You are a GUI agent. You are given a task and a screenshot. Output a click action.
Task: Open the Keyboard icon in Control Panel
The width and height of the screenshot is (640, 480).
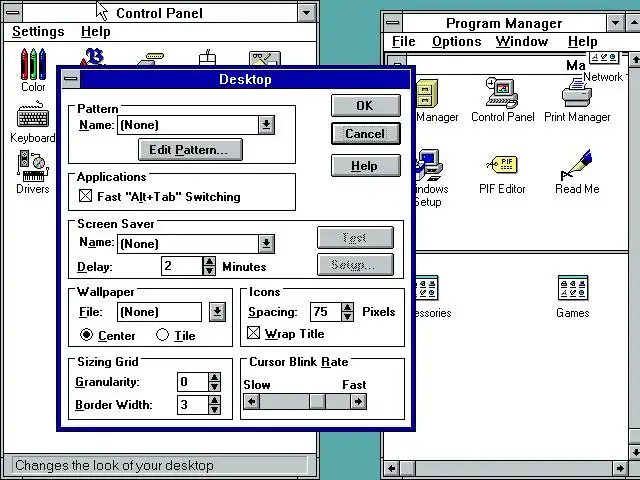[x=33, y=122]
